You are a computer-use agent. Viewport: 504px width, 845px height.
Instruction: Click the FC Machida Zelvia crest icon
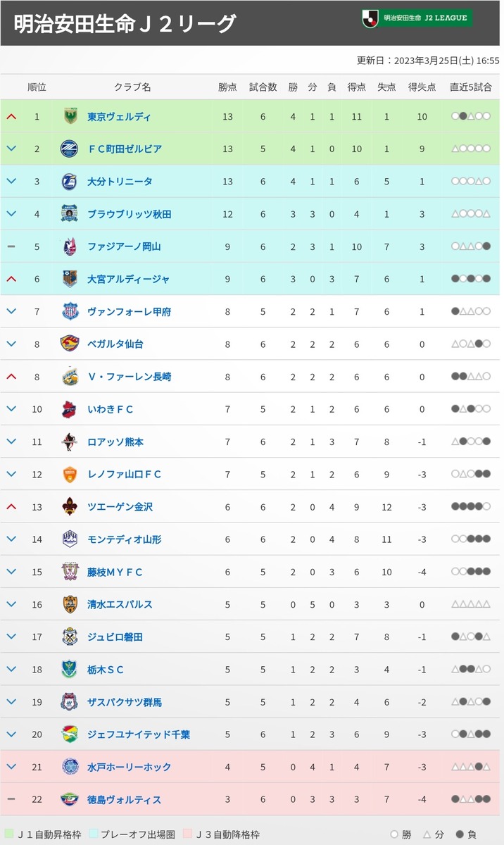70,149
